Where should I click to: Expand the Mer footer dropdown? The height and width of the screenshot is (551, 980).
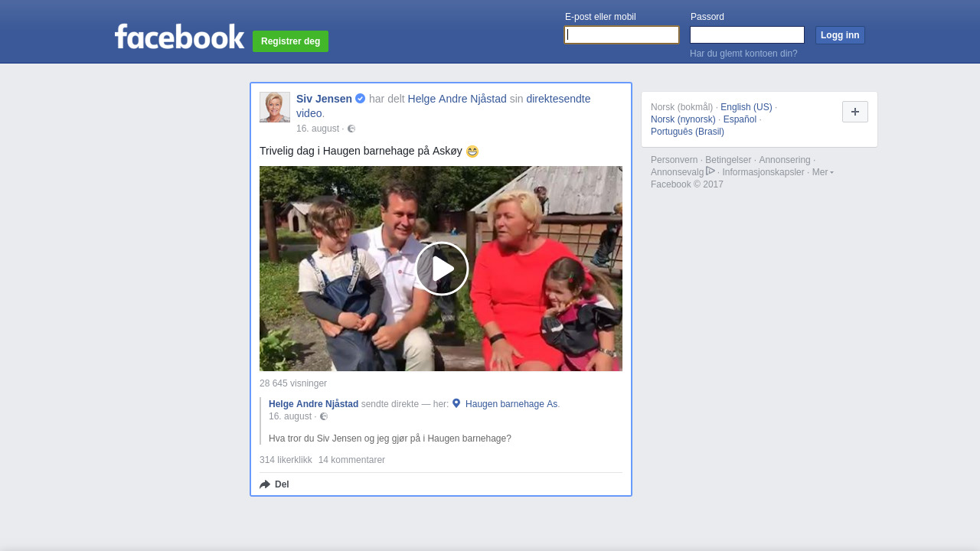pyautogui.click(x=822, y=172)
